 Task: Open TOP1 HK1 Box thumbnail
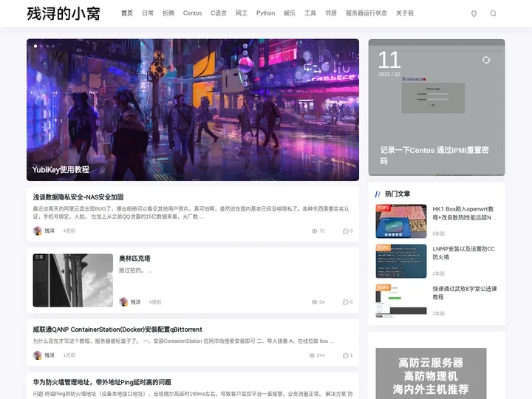click(x=401, y=221)
